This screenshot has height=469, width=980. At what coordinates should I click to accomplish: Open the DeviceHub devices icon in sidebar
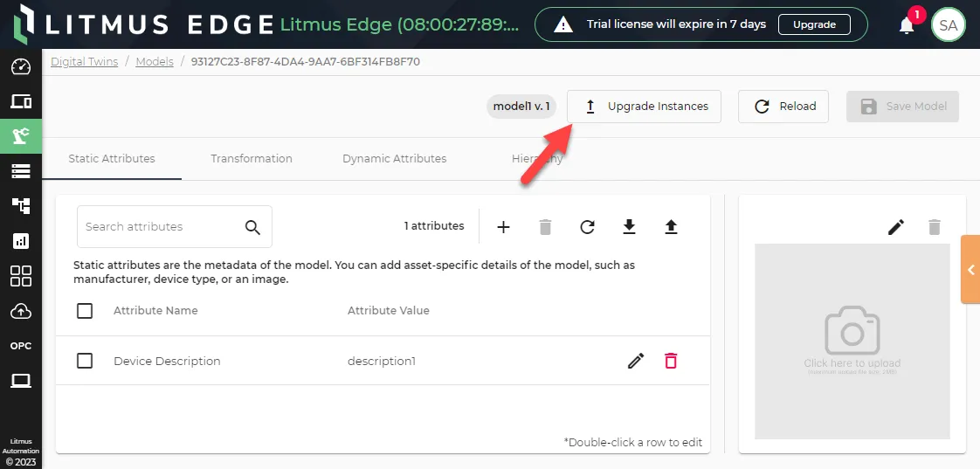coord(21,101)
